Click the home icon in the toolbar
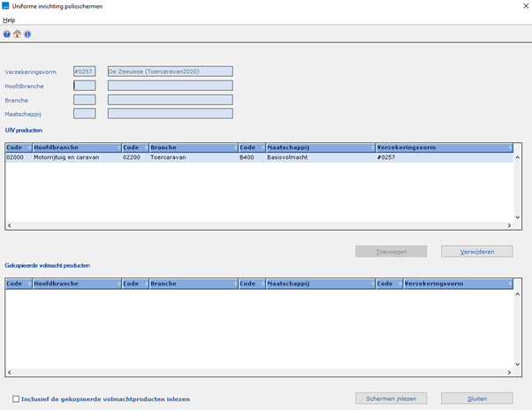Viewport: 532px width, 410px height. (17, 34)
